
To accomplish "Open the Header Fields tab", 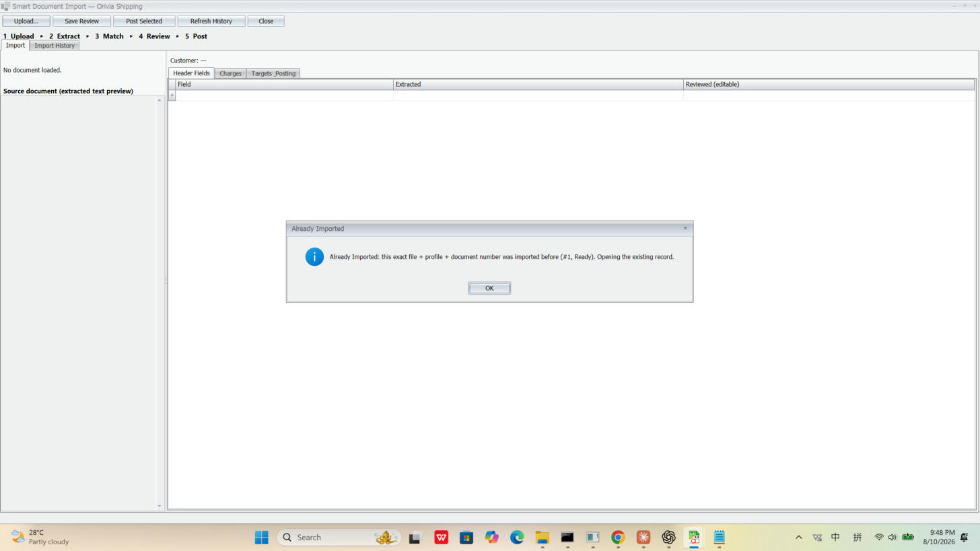I will [192, 73].
